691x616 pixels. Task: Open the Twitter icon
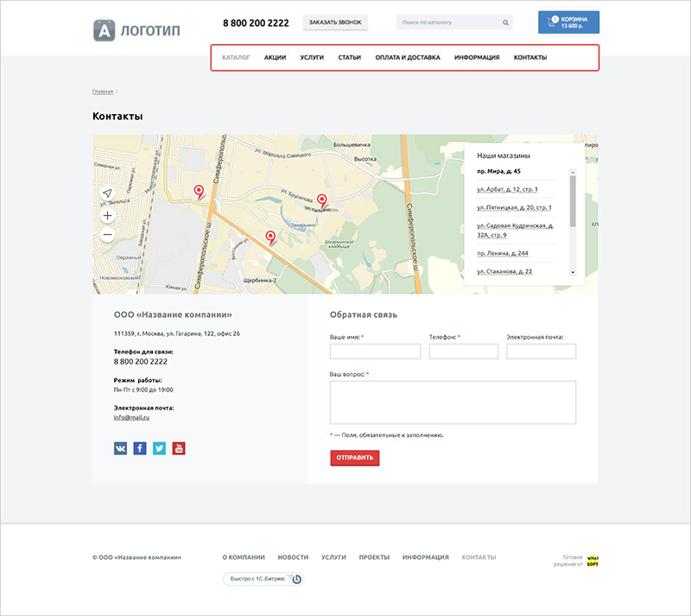tap(158, 448)
